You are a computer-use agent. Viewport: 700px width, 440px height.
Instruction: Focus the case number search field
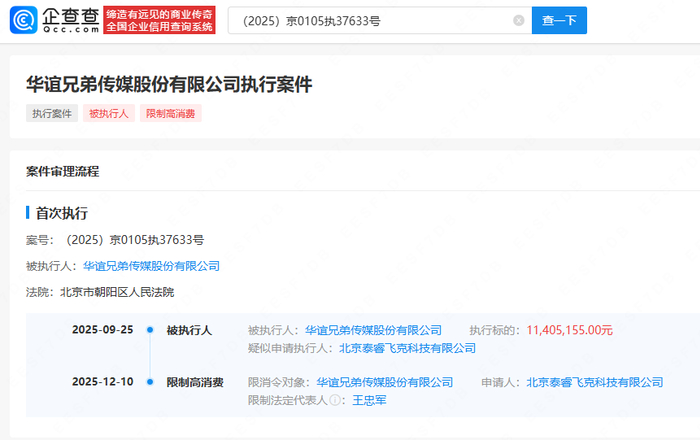point(370,20)
